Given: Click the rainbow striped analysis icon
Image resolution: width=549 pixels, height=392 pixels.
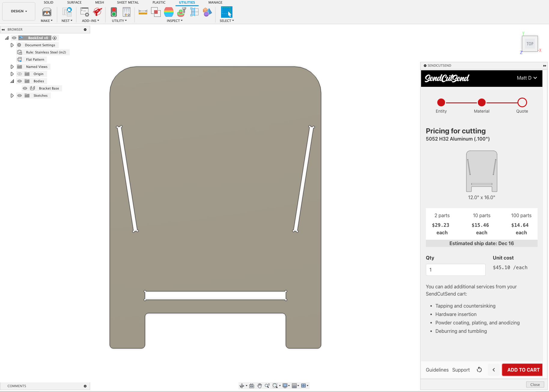Looking at the screenshot, I should click(x=169, y=12).
